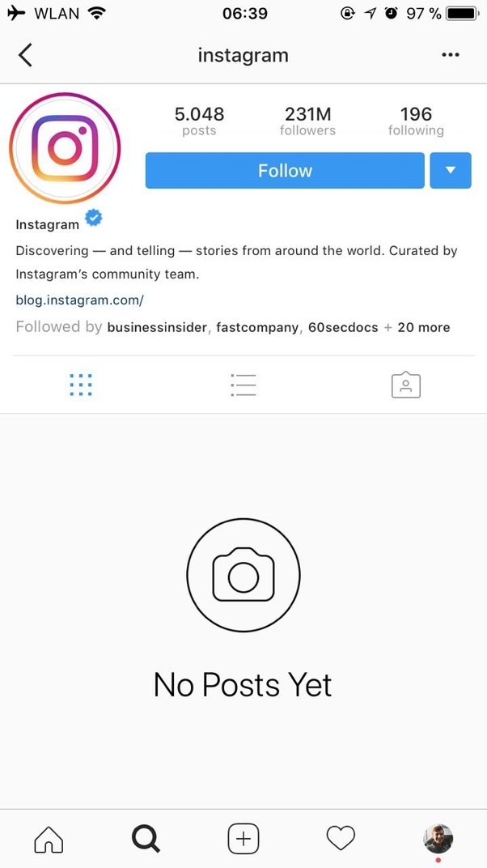
Task: Open your profile avatar tab
Action: click(x=438, y=838)
